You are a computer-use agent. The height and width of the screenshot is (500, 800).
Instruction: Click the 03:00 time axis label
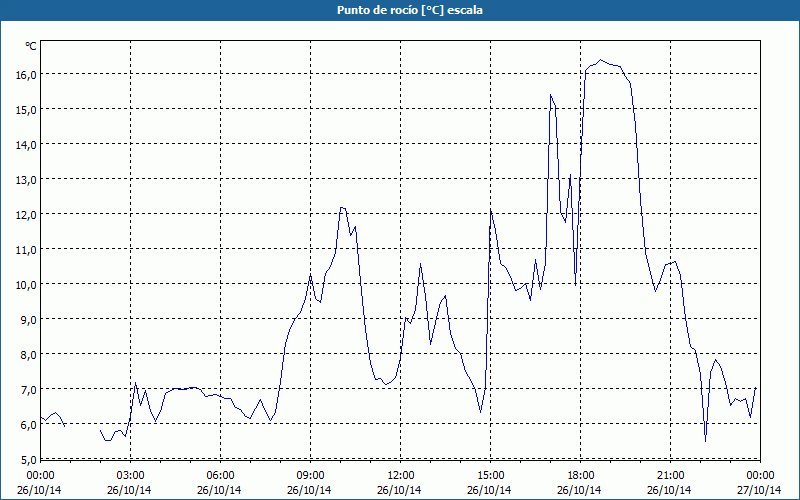pyautogui.click(x=131, y=475)
